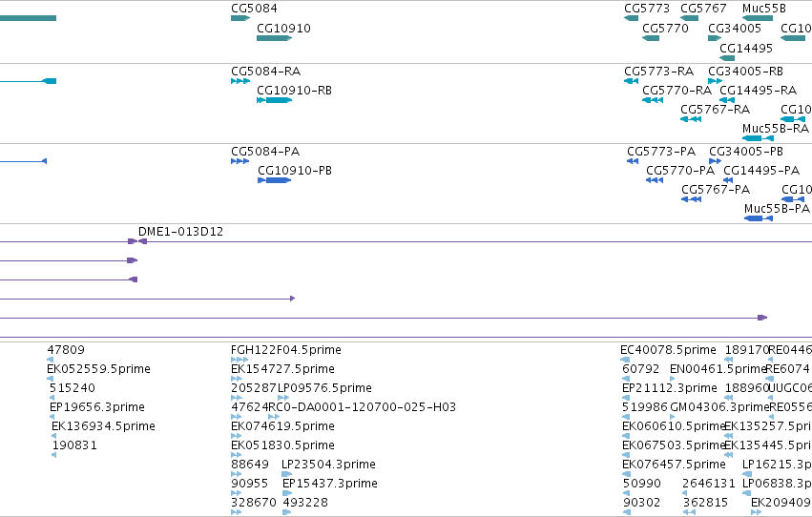Viewport: 812px width, 517px height.
Task: Select the Muc55B gene bar
Action: coord(757,18)
